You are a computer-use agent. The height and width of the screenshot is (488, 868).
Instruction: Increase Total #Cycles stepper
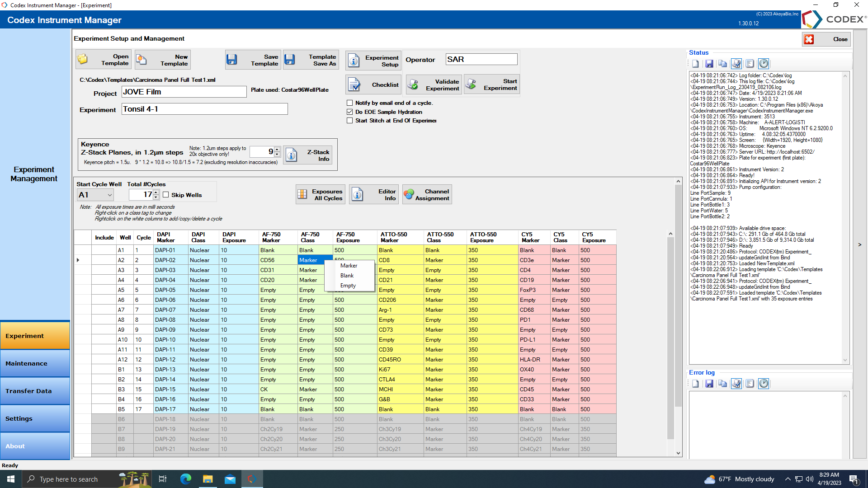pyautogui.click(x=156, y=192)
